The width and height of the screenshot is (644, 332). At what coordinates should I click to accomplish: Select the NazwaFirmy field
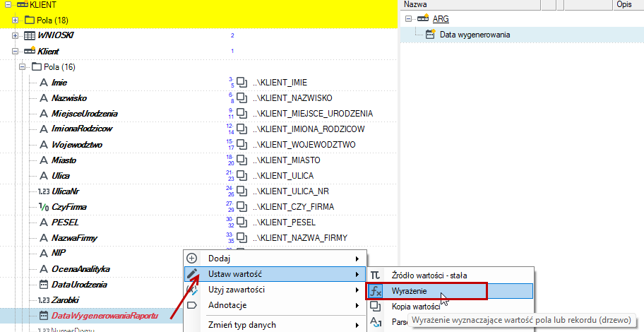pos(74,238)
